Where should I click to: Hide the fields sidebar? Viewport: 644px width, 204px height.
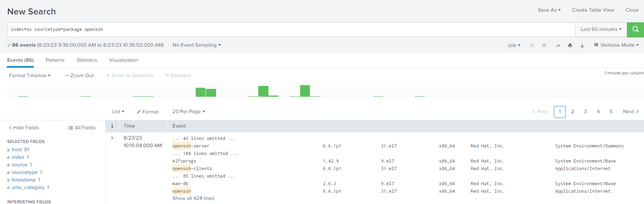coord(24,128)
